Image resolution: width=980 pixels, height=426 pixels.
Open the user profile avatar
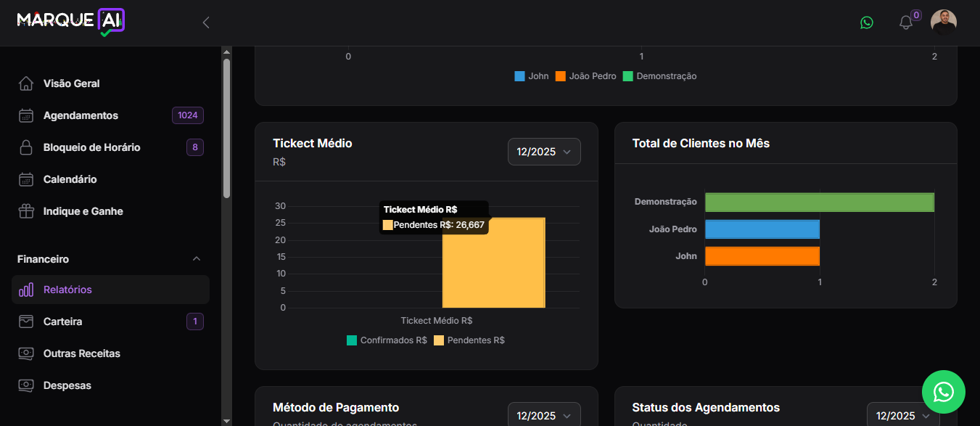coord(944,22)
